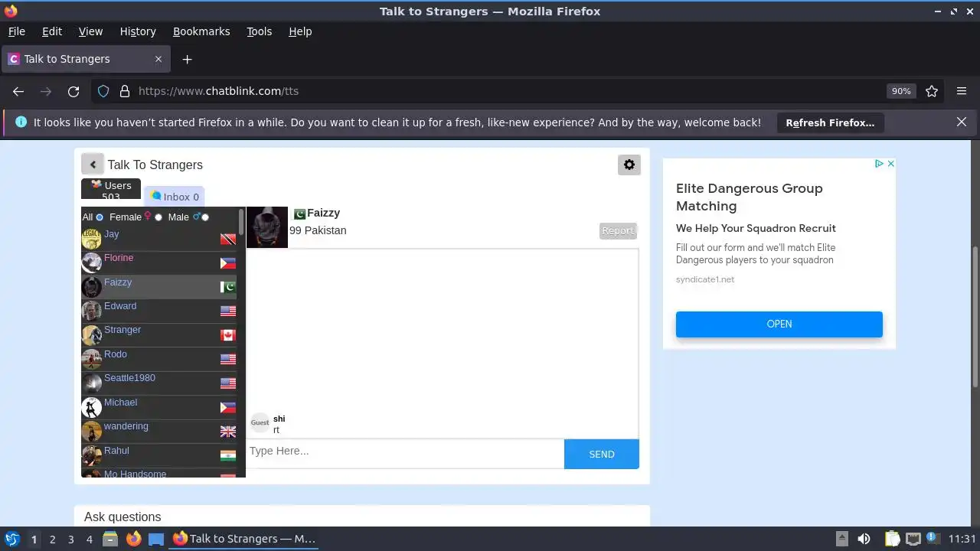Viewport: 980px width, 551px height.
Task: Close the Talk to Strangers tab
Action: (x=158, y=59)
